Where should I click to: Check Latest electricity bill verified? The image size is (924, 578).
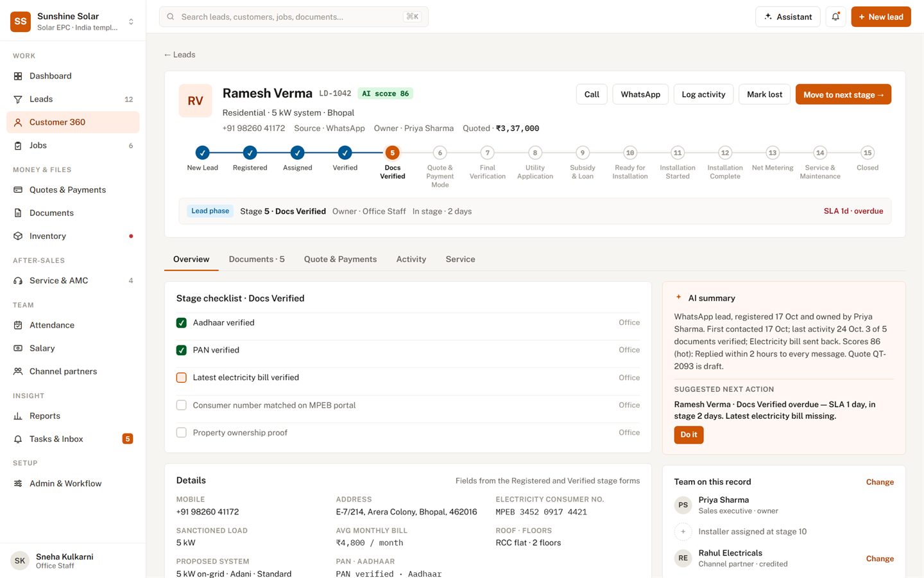point(182,378)
